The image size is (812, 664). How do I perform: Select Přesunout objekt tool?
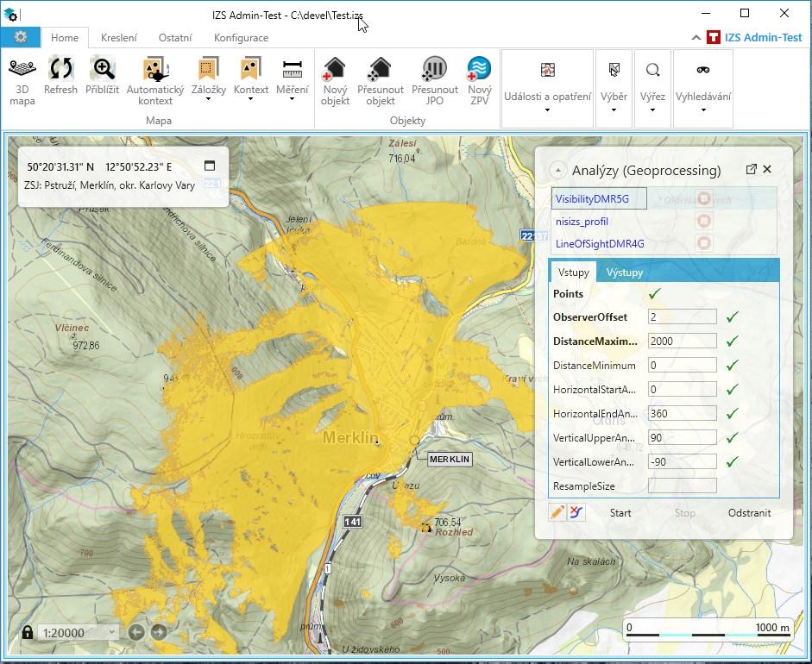(381, 81)
